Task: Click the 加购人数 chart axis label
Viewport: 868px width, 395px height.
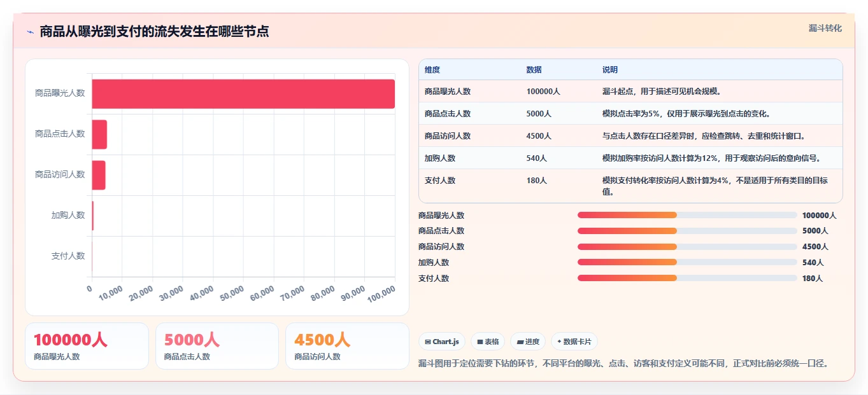Action: [68, 215]
